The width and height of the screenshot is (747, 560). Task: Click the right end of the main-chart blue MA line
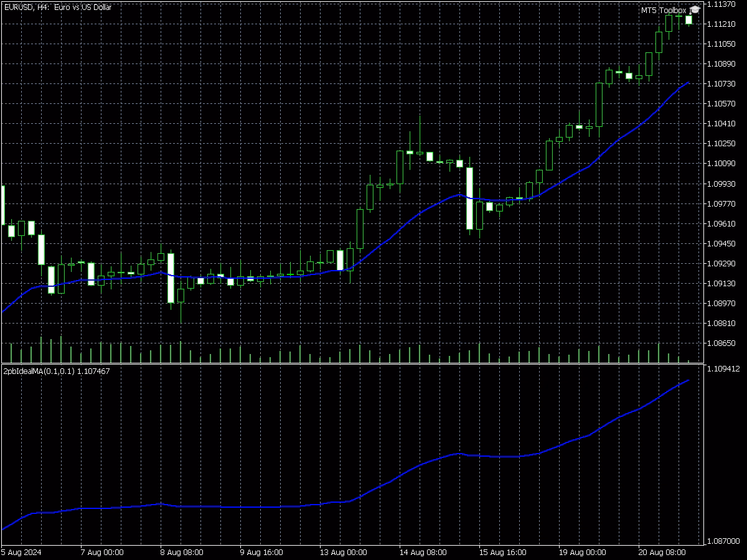coord(688,82)
